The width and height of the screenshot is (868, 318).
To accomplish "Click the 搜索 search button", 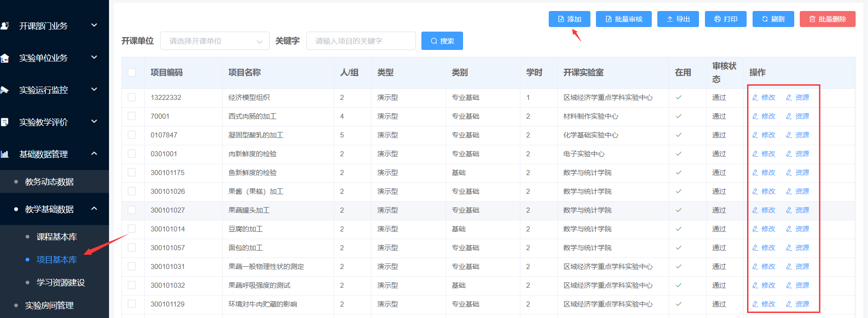I will tap(442, 41).
